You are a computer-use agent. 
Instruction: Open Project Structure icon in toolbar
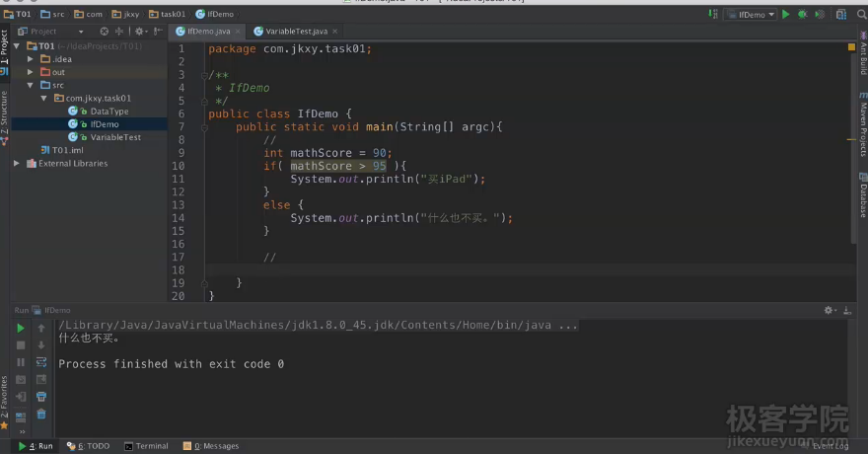(841, 15)
